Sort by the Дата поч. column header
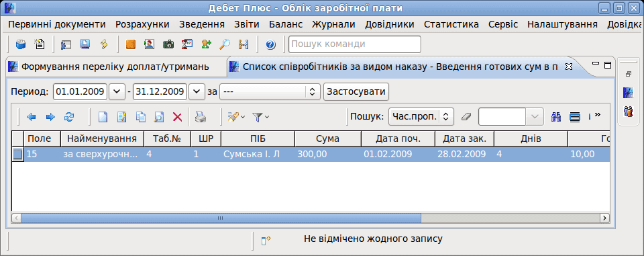The image size is (644, 256). tap(398, 138)
